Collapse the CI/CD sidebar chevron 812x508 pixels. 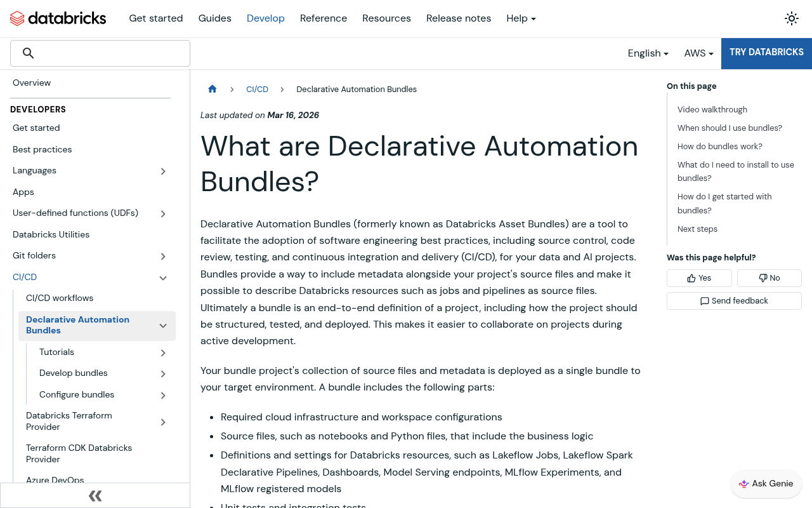(x=163, y=278)
